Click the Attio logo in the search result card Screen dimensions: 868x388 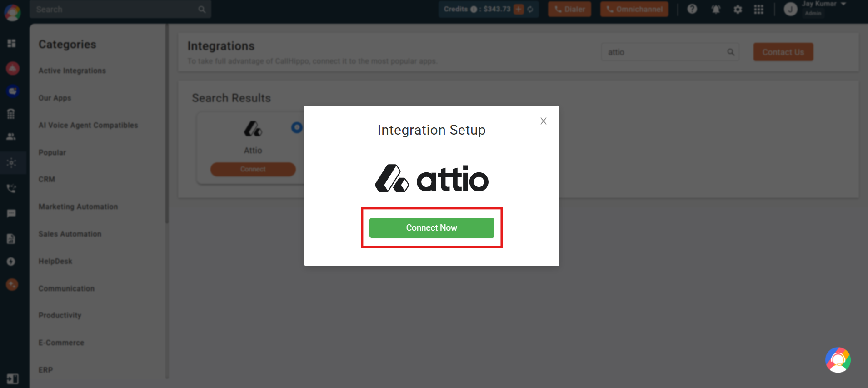tap(253, 129)
